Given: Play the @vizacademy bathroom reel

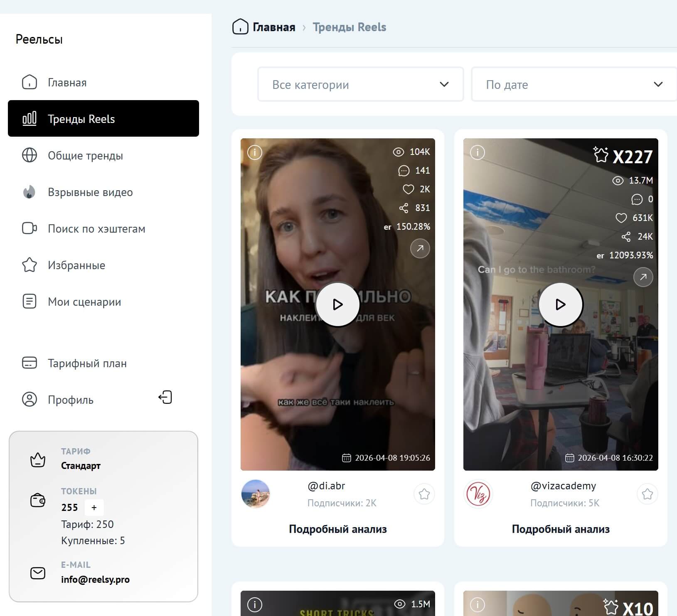Looking at the screenshot, I should click(561, 304).
